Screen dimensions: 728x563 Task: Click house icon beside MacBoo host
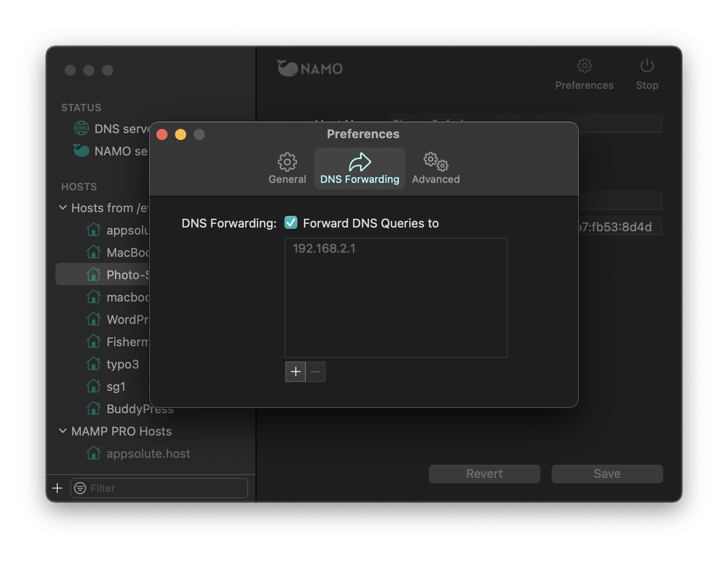tap(94, 252)
